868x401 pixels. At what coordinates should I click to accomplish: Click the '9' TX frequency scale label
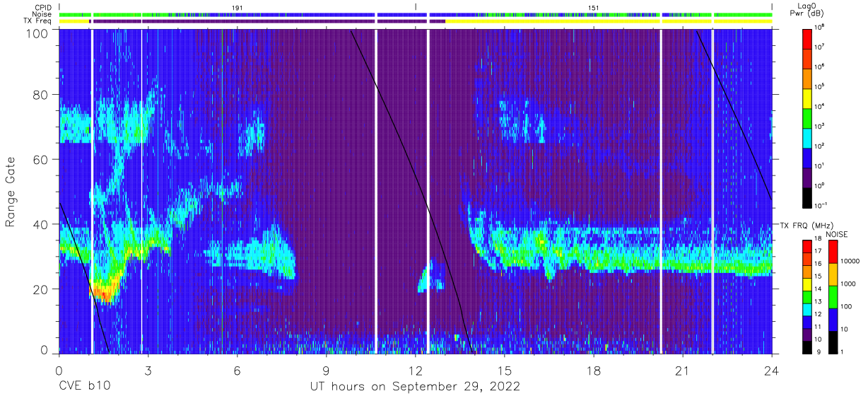click(x=820, y=352)
